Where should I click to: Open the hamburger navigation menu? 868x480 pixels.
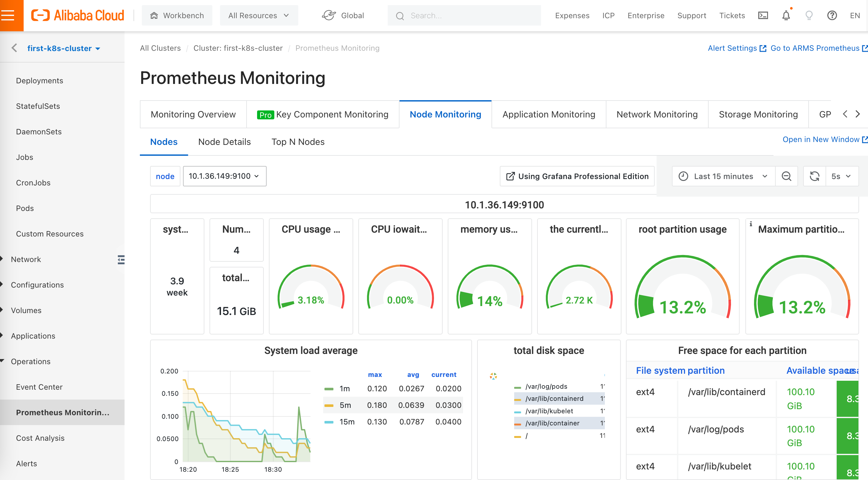coord(8,16)
